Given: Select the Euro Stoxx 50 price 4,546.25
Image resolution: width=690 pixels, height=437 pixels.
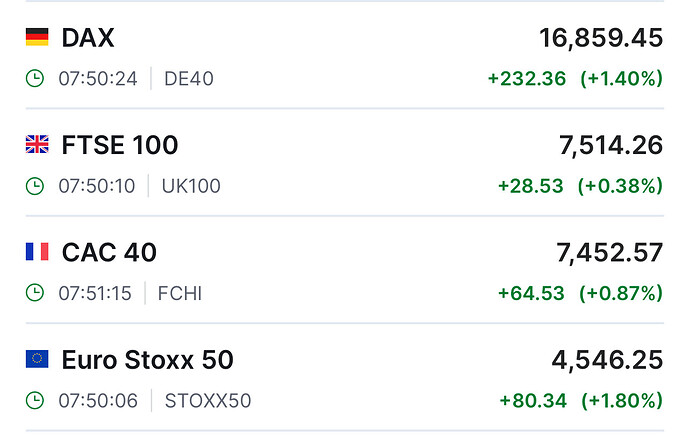Looking at the screenshot, I should pyautogui.click(x=607, y=359).
